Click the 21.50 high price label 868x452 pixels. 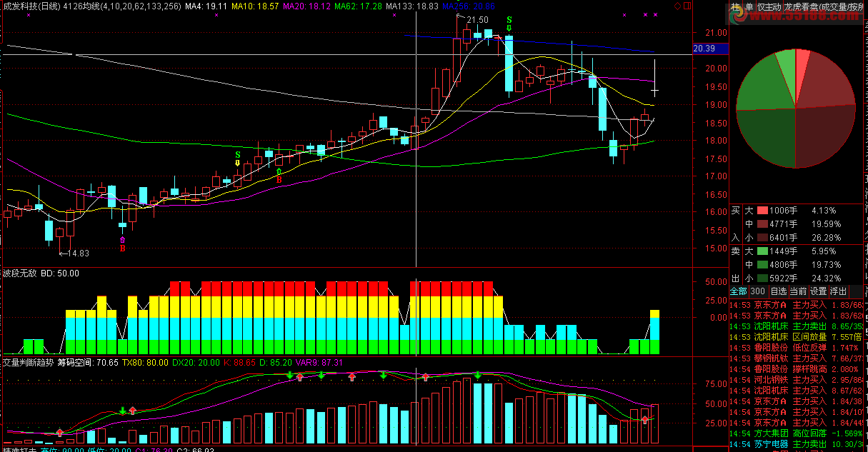(x=478, y=19)
